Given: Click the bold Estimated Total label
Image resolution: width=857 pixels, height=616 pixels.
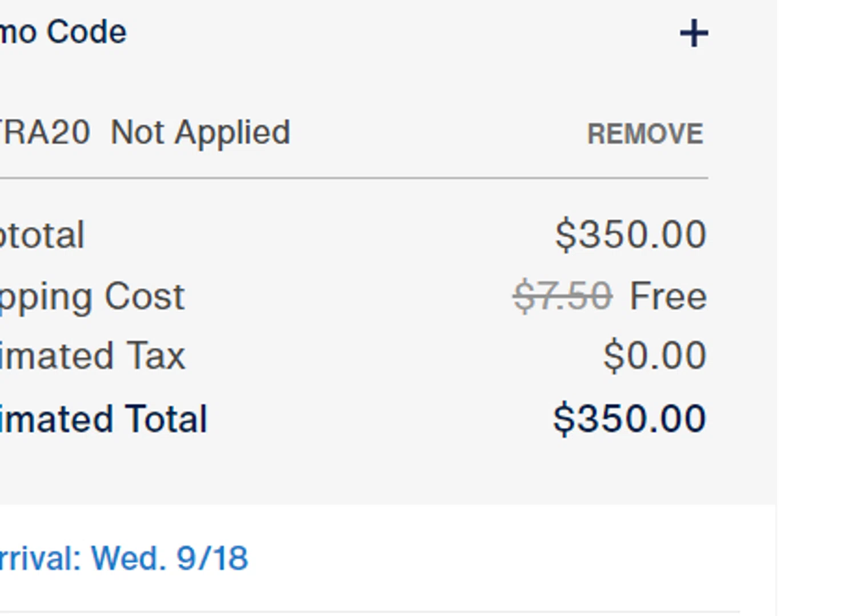Looking at the screenshot, I should click(x=103, y=419).
